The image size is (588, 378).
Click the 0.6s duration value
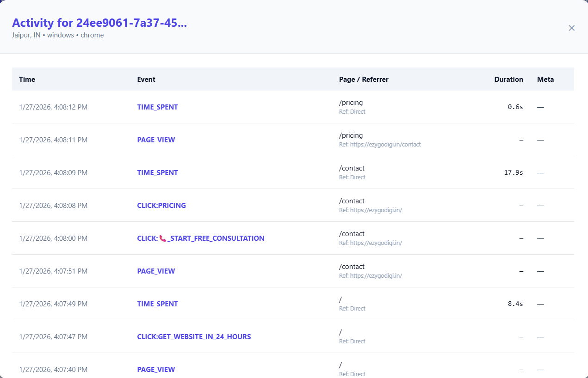click(x=515, y=106)
